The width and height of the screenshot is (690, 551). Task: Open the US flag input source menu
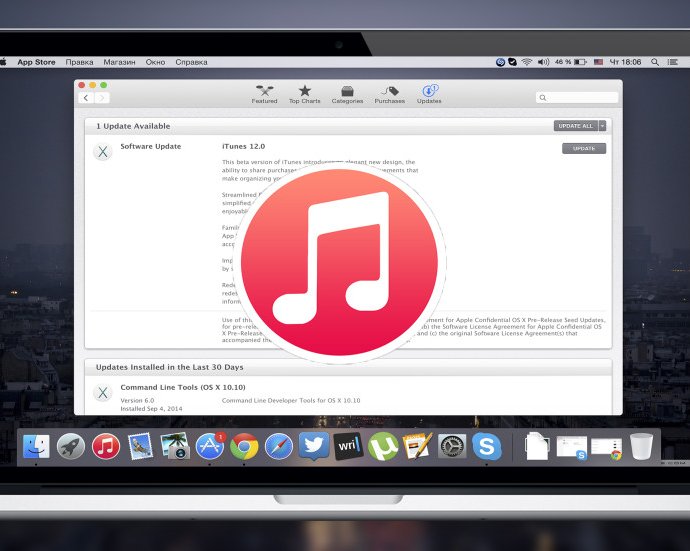pyautogui.click(x=598, y=62)
